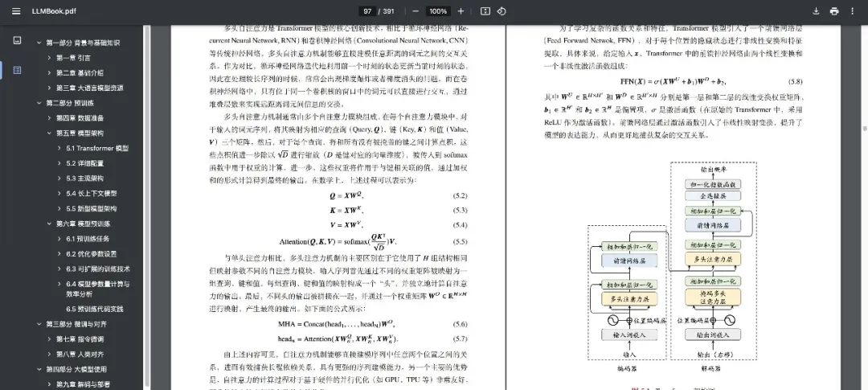
Task: Jump to 第四章 数据准备 in outline
Action: [x=79, y=118]
